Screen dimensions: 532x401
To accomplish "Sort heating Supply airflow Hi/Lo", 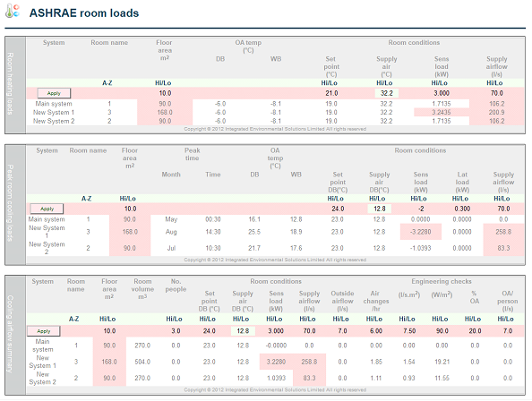I will (494, 83).
